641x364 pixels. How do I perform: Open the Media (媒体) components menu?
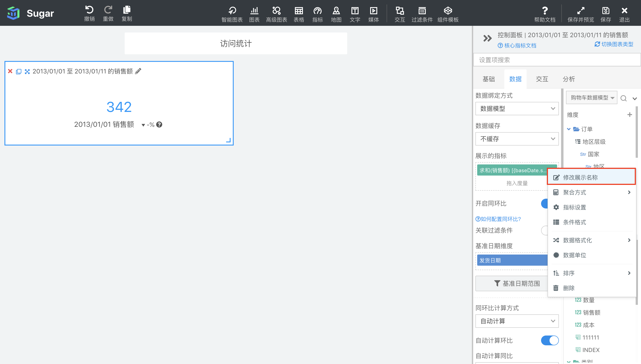[x=373, y=14]
